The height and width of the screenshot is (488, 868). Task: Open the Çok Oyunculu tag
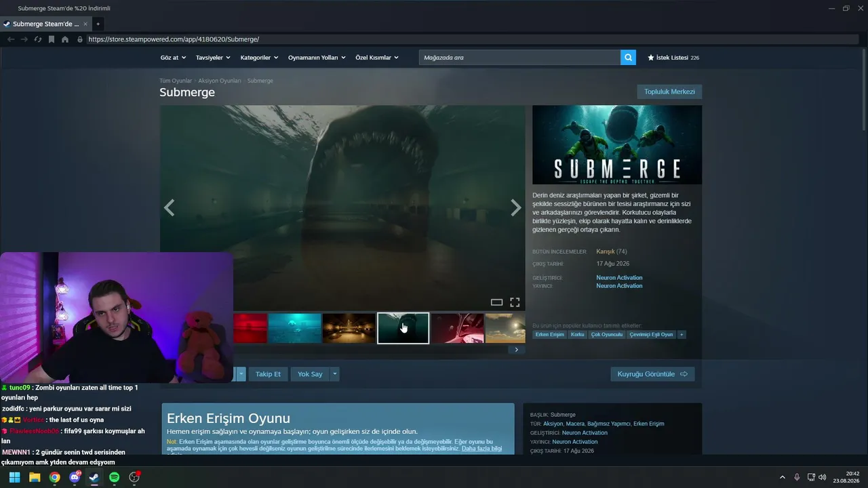607,334
